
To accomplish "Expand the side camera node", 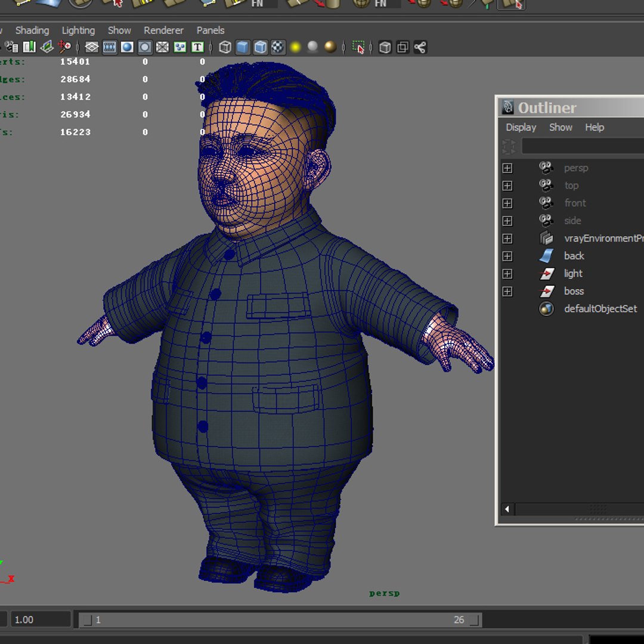I will pos(507,221).
